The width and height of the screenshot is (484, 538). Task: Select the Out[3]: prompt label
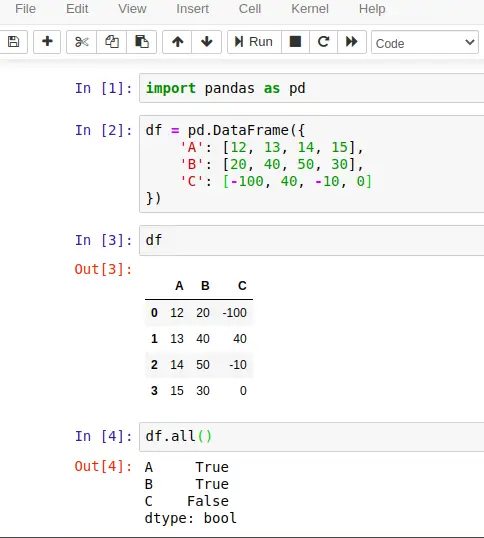(103, 269)
